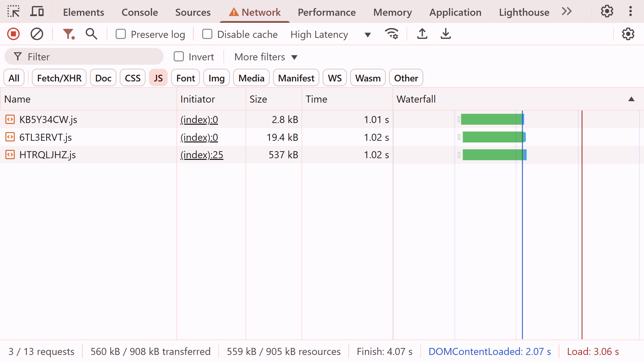Open initiator link for HTRQLJHZ.js

pos(202,155)
